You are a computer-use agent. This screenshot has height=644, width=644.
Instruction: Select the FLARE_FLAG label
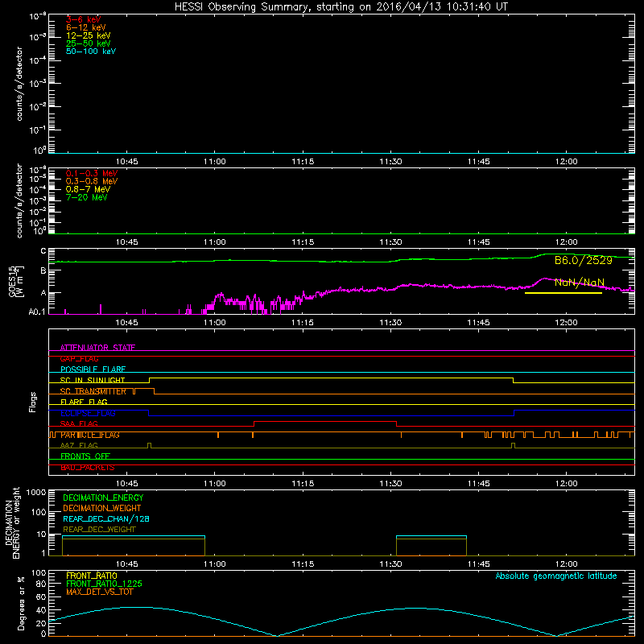[x=84, y=402]
